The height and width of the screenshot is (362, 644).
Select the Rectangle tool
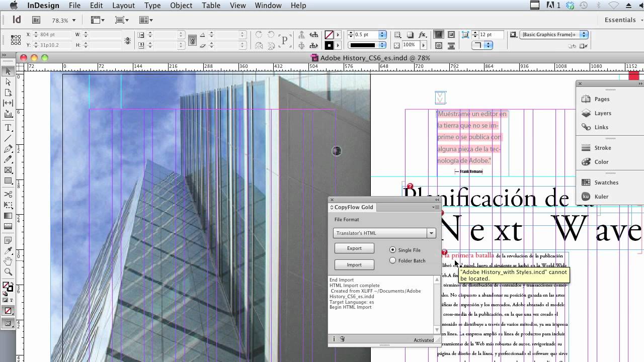click(x=8, y=180)
